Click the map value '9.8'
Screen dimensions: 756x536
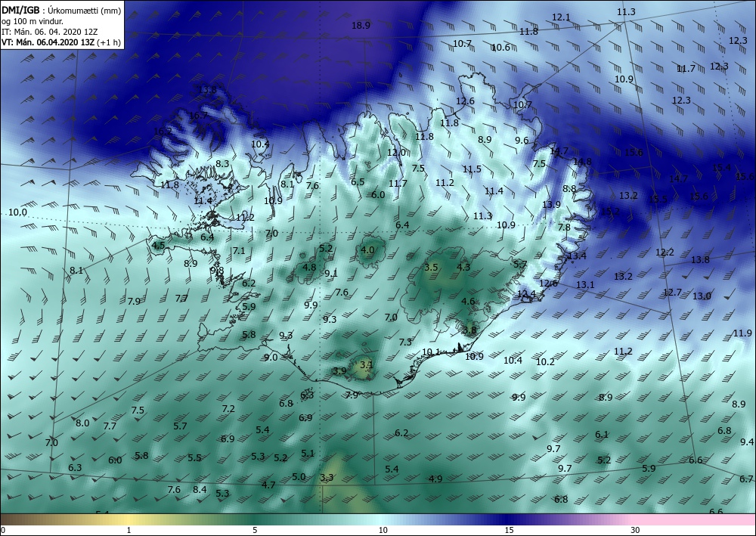[218, 271]
